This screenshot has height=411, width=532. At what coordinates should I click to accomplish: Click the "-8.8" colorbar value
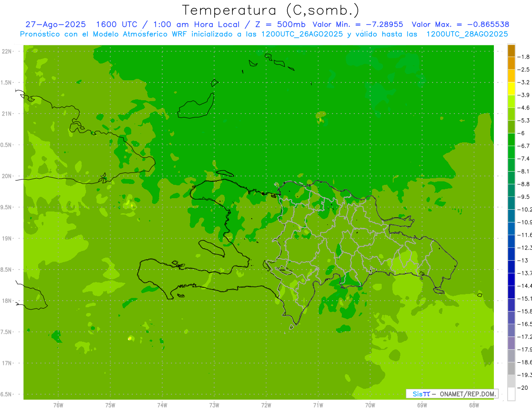click(x=524, y=184)
